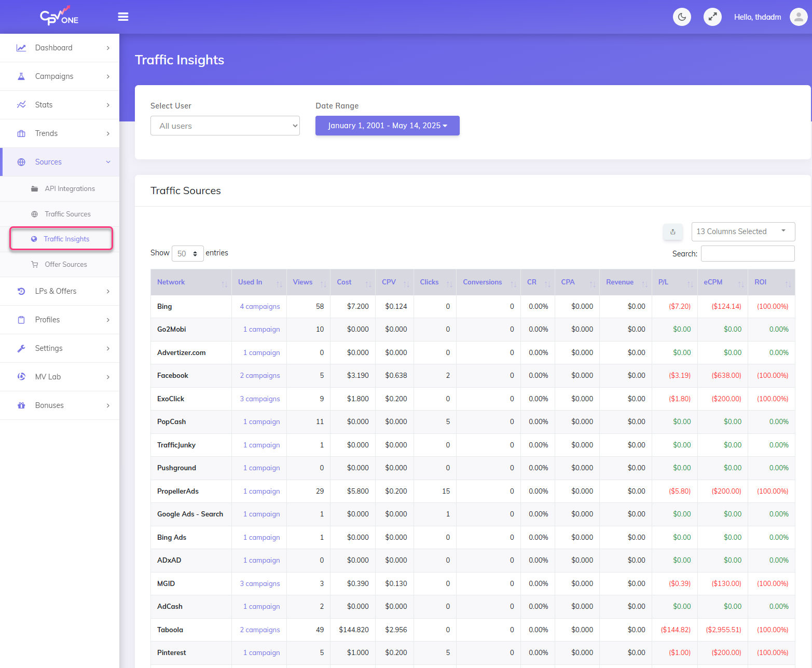Click the Stats chart icon in sidebar
The image size is (812, 668).
[x=21, y=104]
